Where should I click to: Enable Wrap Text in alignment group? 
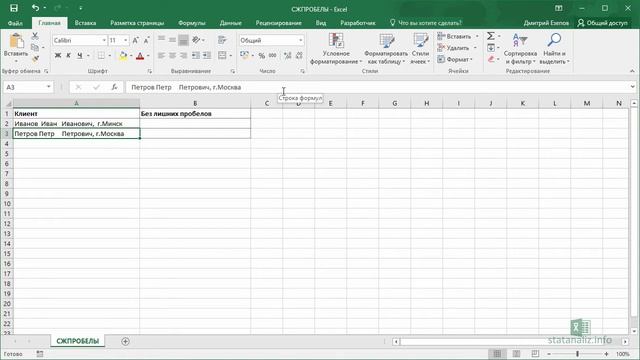click(x=222, y=40)
